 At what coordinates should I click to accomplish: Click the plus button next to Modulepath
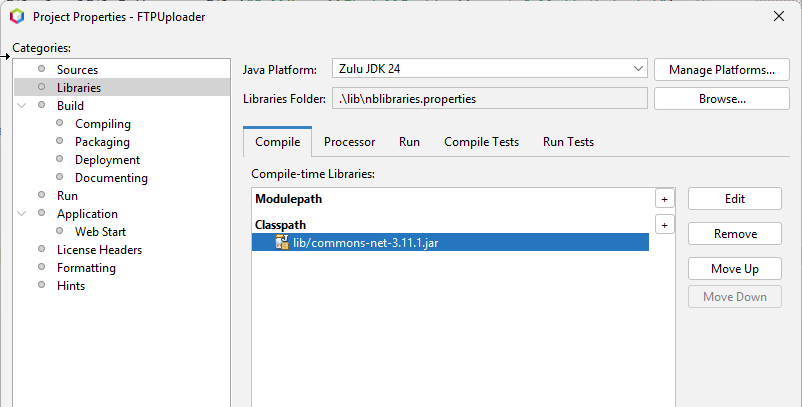point(664,199)
